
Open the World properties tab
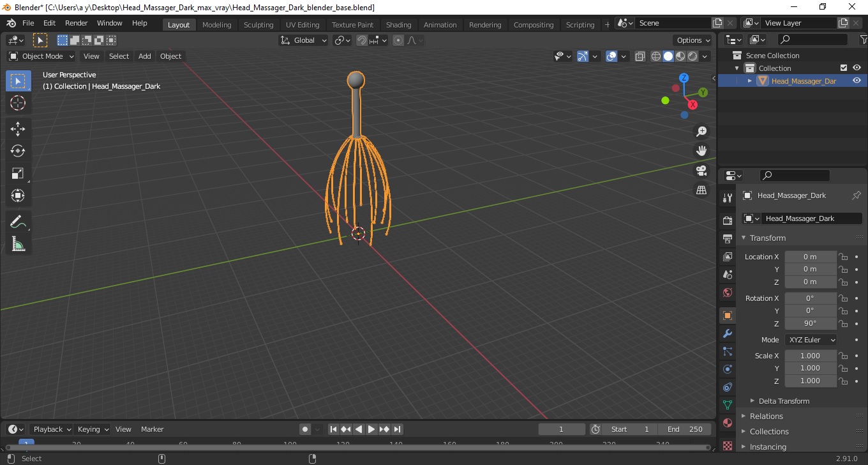click(727, 293)
